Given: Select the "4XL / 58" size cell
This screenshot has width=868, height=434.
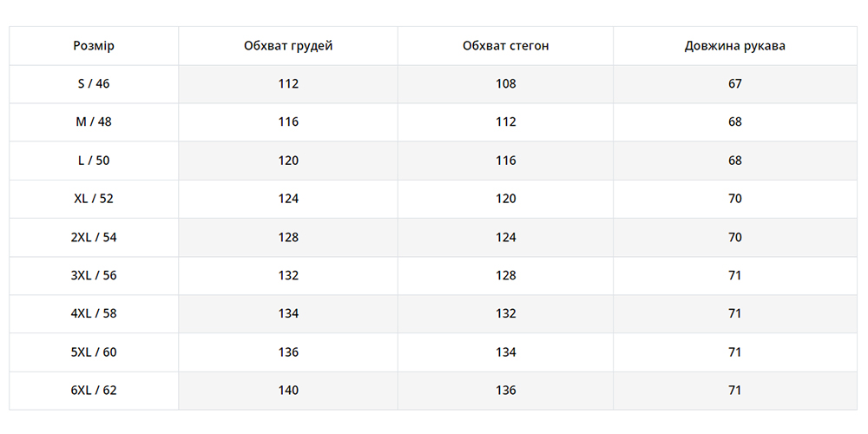Looking at the screenshot, I should coord(94,313).
